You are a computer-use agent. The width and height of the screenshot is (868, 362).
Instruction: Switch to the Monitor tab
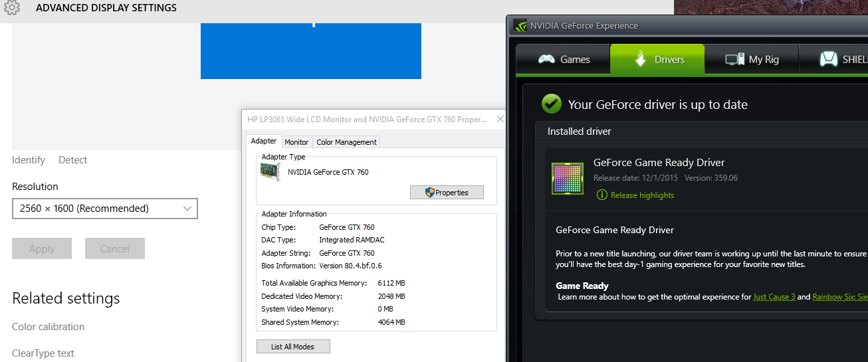pos(296,142)
